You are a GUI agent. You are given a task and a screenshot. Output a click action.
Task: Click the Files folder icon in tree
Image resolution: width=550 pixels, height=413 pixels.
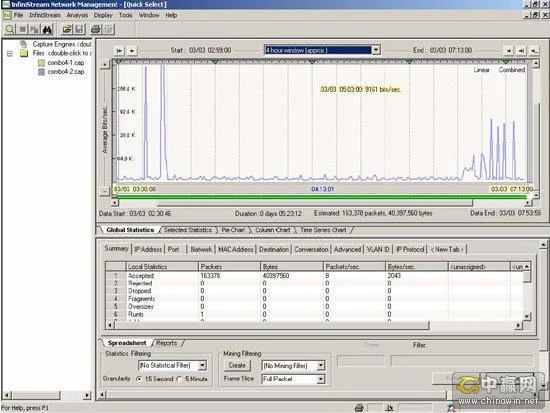point(24,53)
